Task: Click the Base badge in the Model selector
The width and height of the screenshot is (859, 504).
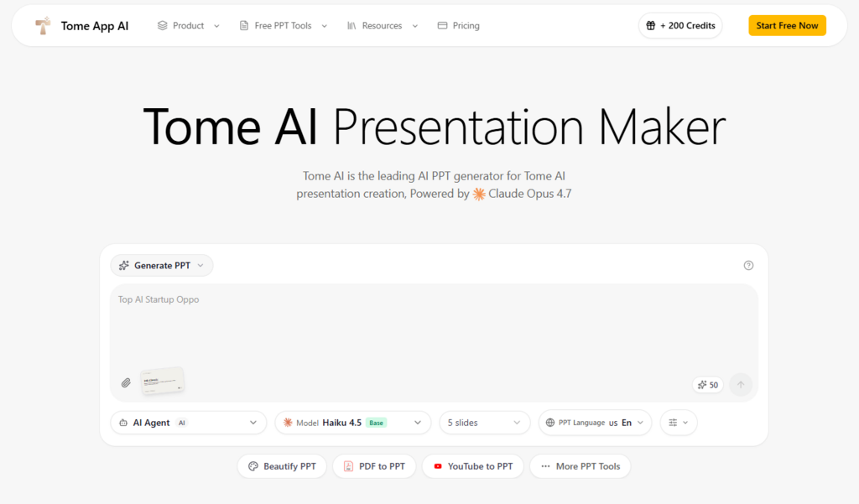Action: click(377, 423)
